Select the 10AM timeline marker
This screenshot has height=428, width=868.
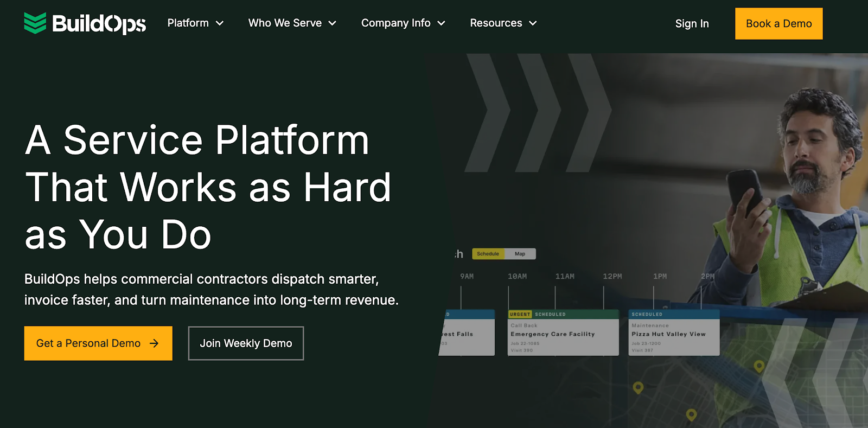[x=517, y=277]
